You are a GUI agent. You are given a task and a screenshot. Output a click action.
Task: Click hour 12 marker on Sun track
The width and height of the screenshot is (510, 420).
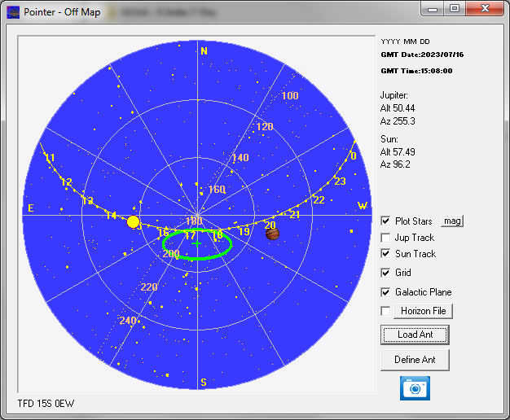pyautogui.click(x=67, y=182)
